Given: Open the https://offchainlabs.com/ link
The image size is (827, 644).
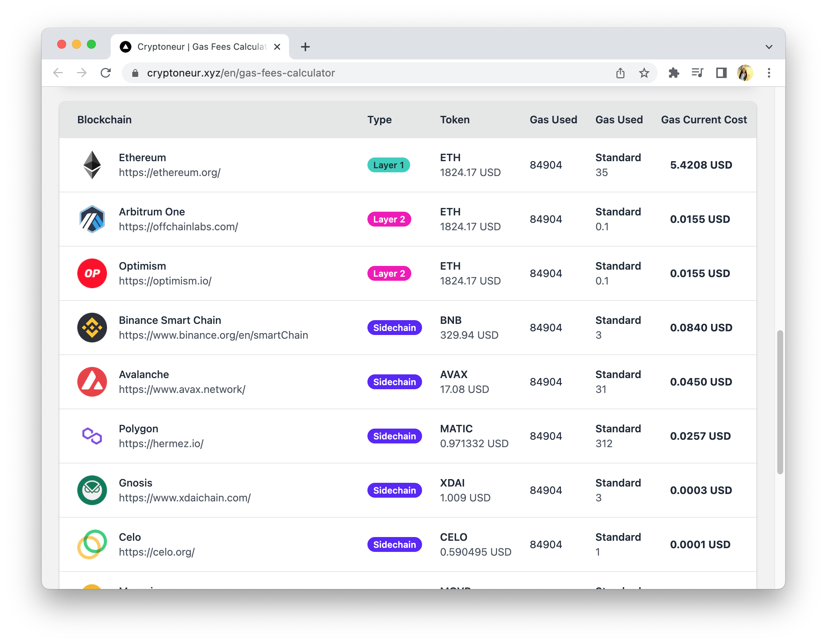Looking at the screenshot, I should [x=178, y=227].
